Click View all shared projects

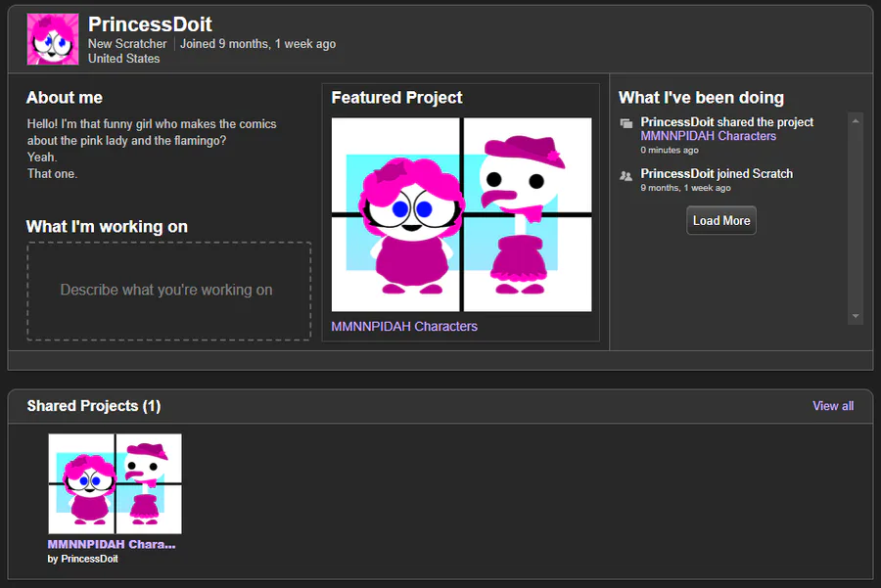[x=833, y=405]
